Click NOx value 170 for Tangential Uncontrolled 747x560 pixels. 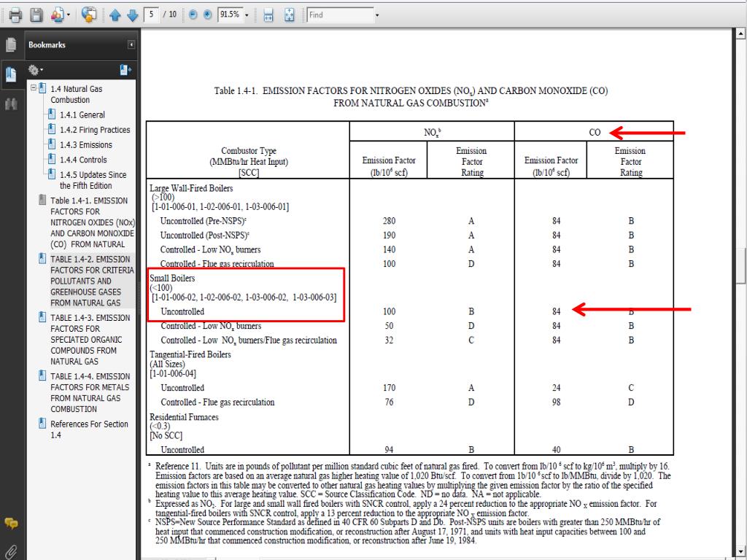pyautogui.click(x=389, y=388)
